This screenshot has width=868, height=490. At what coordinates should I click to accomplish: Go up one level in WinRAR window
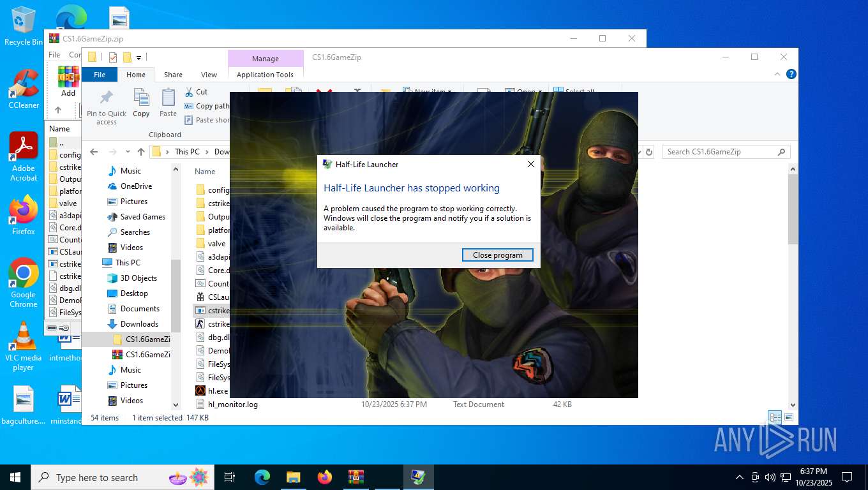58,110
